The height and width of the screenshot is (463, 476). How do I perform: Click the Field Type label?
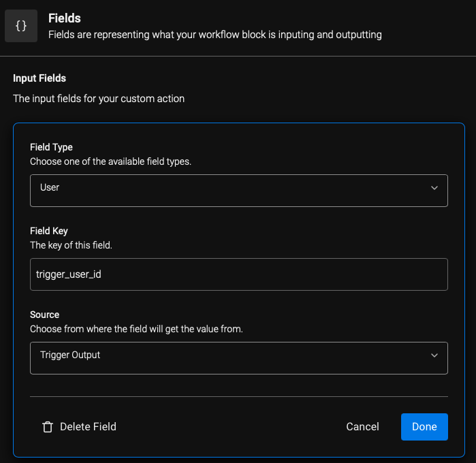pyautogui.click(x=51, y=147)
